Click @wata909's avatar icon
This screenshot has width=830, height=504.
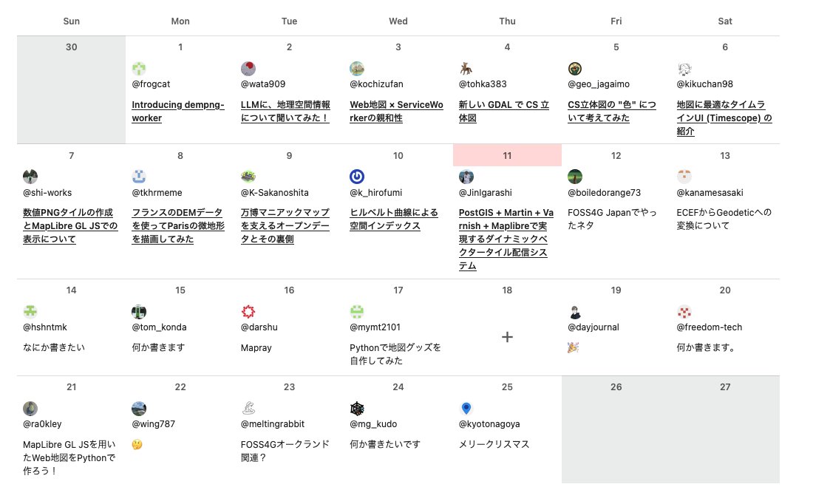click(248, 69)
